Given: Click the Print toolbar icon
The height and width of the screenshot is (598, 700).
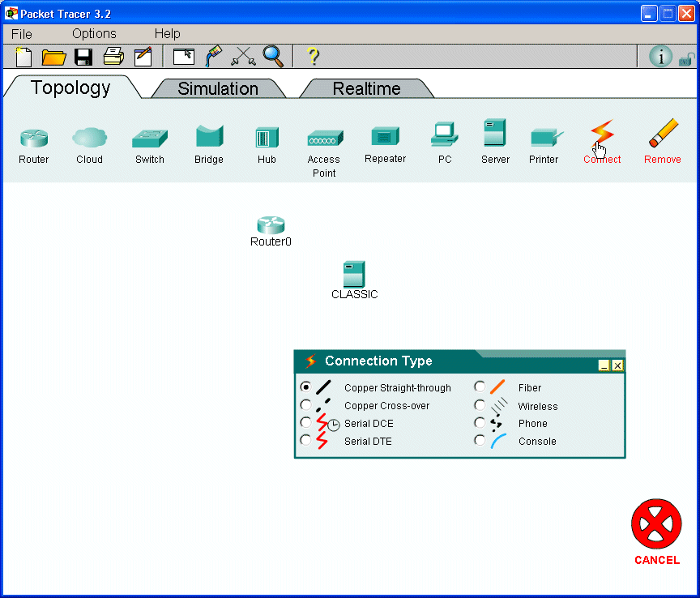Looking at the screenshot, I should coord(113,56).
